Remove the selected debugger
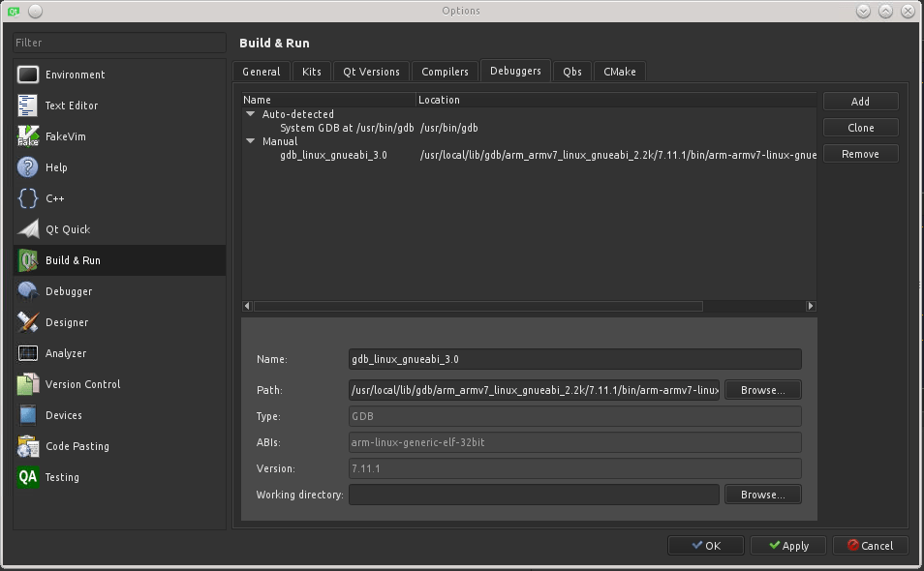Screen dimensions: 924x571 [860, 154]
